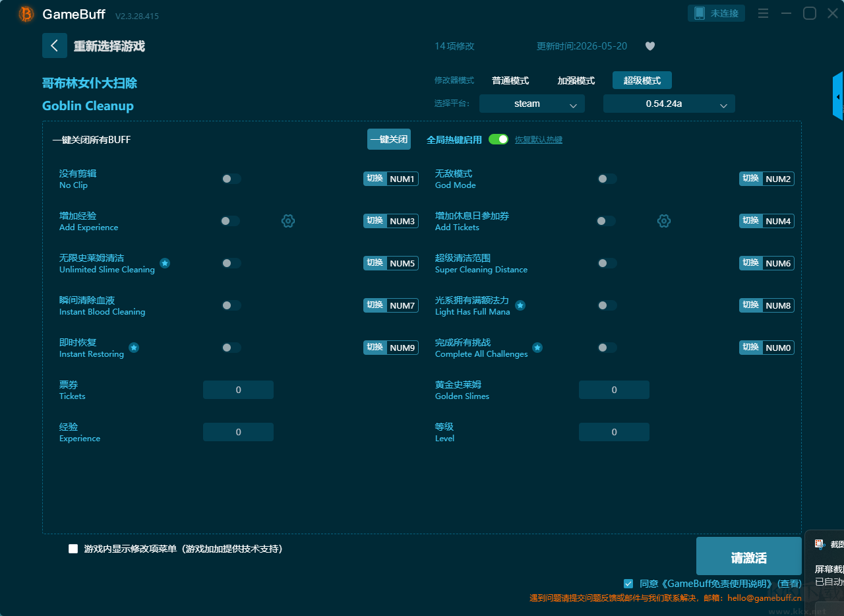Click the 请激活 activate button
The width and height of the screenshot is (844, 616).
point(749,556)
